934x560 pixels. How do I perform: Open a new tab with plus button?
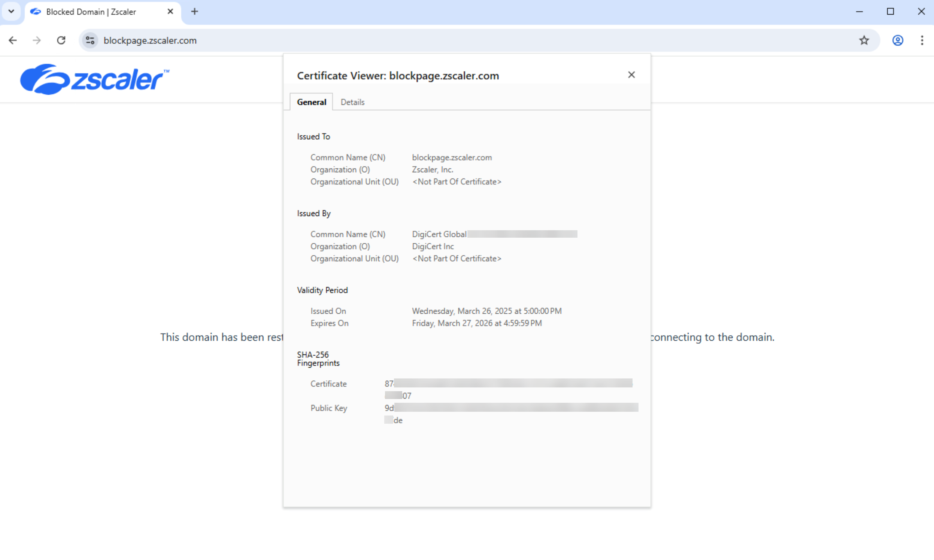[x=194, y=12]
